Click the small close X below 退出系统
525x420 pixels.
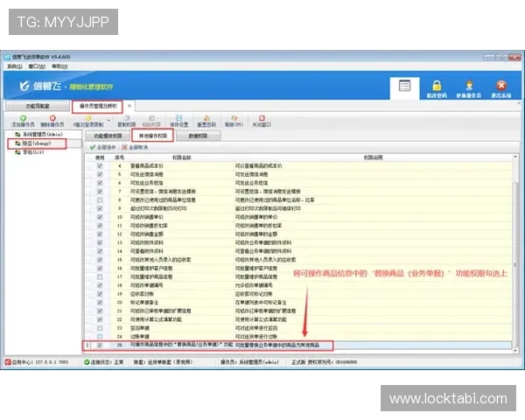(x=519, y=103)
